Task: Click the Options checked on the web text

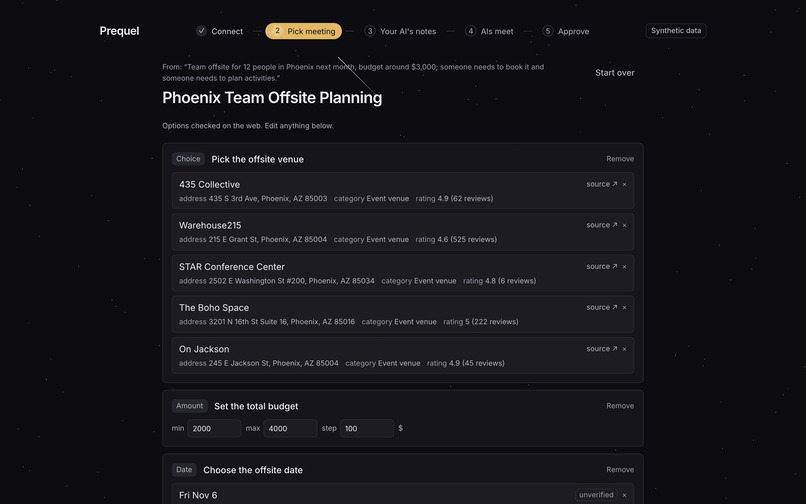Action: point(248,126)
